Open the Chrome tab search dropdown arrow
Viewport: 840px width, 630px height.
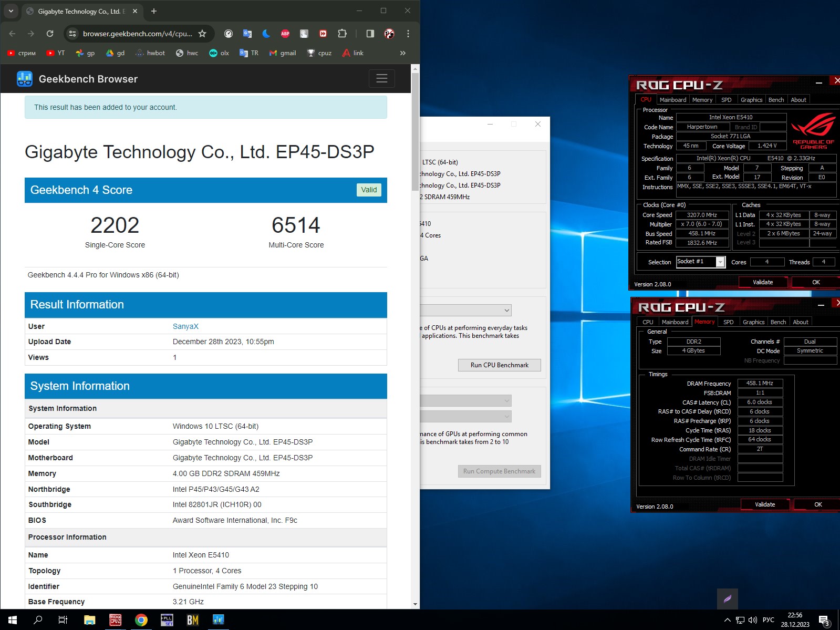(x=11, y=11)
